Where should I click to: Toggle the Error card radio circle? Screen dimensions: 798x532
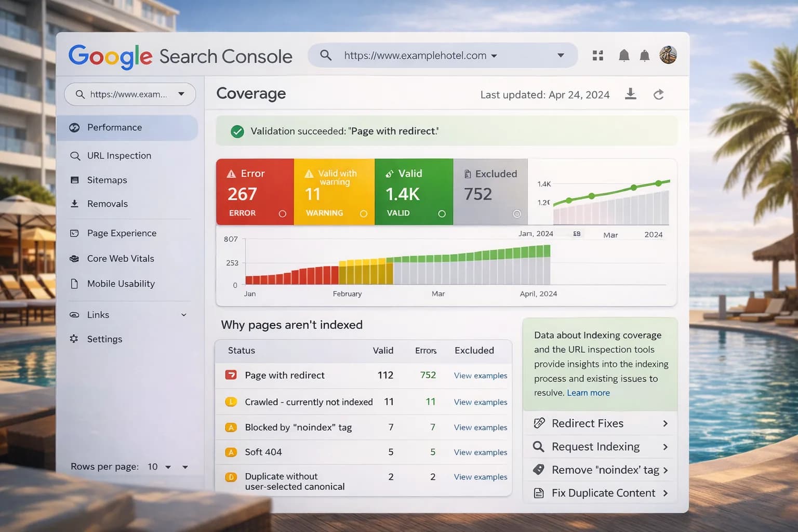coord(283,214)
